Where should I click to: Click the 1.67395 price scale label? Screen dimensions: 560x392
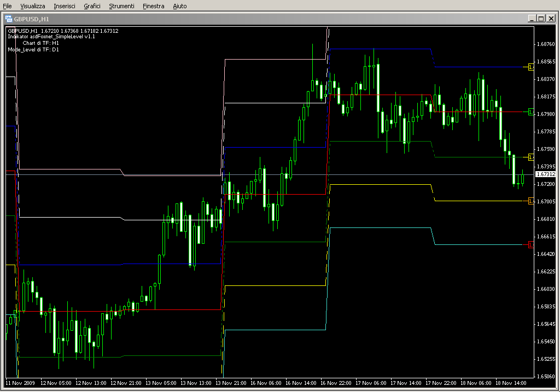click(x=546, y=166)
